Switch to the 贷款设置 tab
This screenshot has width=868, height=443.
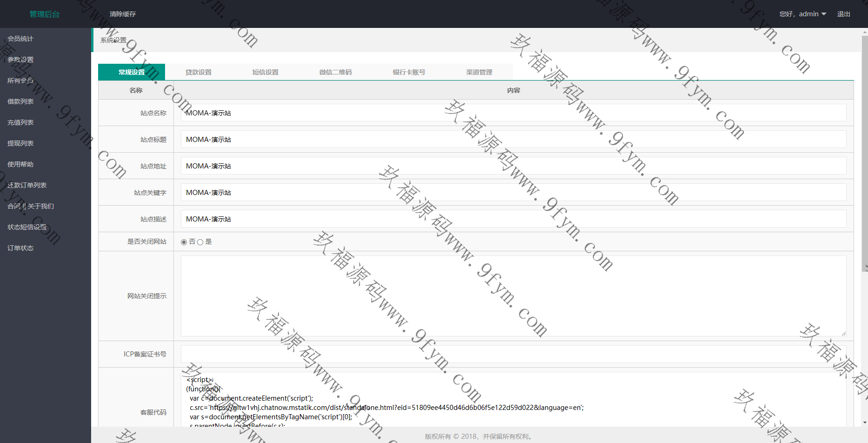point(199,72)
